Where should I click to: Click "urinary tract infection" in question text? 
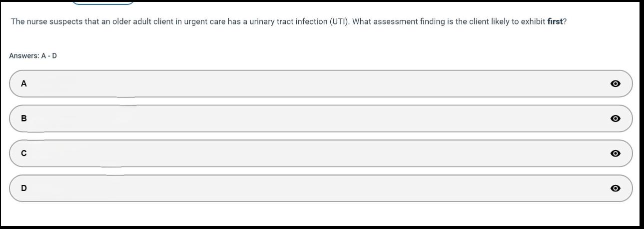click(289, 22)
